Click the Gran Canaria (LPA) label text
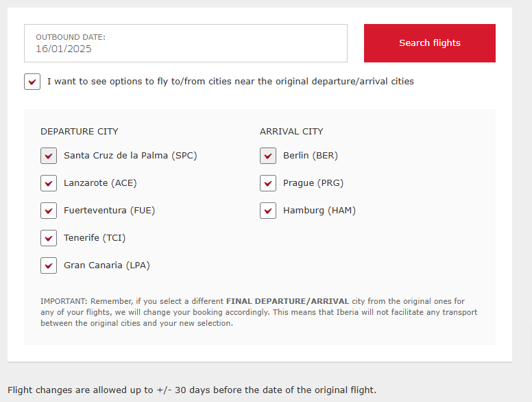The width and height of the screenshot is (532, 402). tap(107, 265)
